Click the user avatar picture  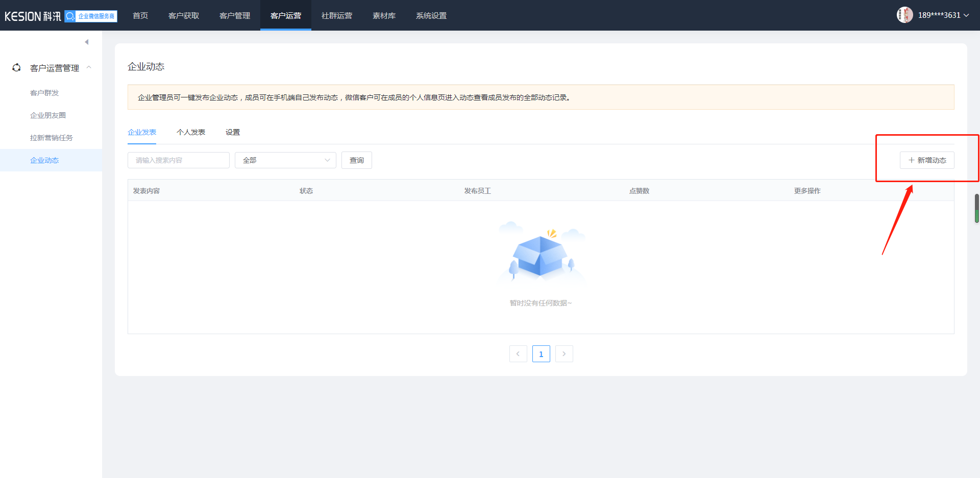tap(904, 15)
